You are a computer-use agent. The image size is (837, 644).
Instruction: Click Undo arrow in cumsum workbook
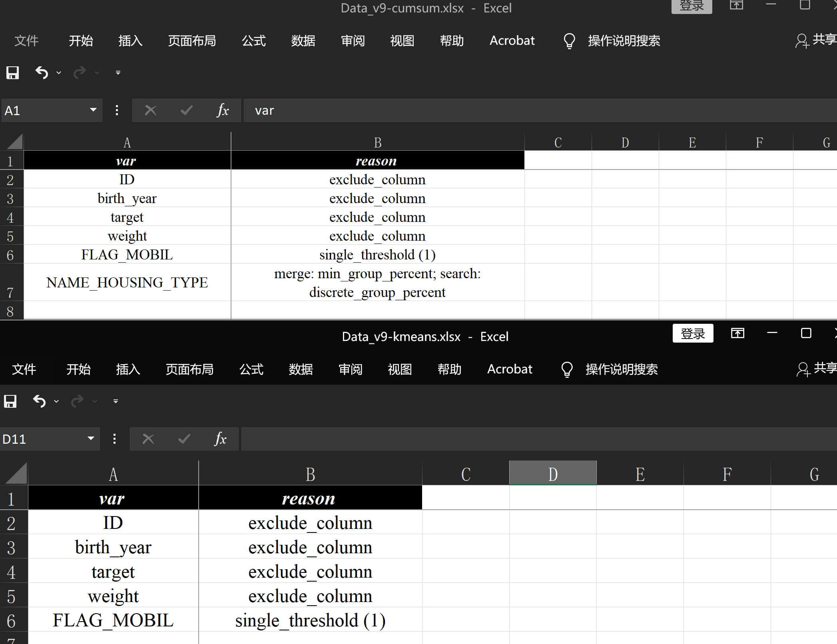point(42,73)
